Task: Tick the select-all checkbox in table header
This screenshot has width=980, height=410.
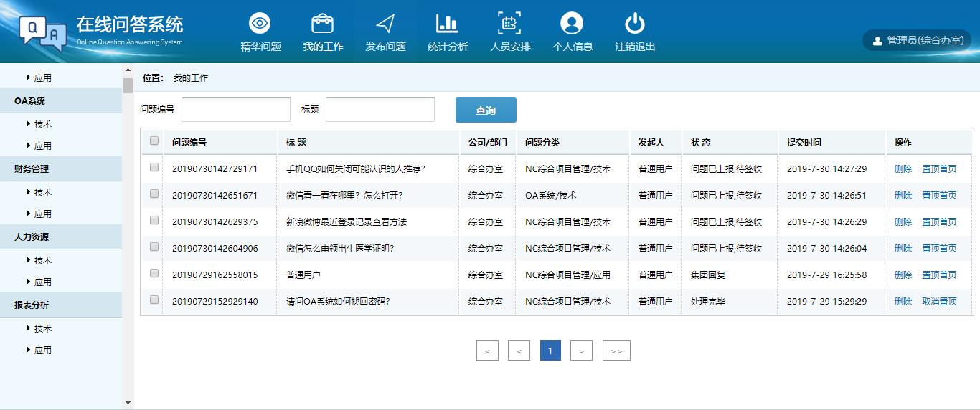Action: pos(154,141)
